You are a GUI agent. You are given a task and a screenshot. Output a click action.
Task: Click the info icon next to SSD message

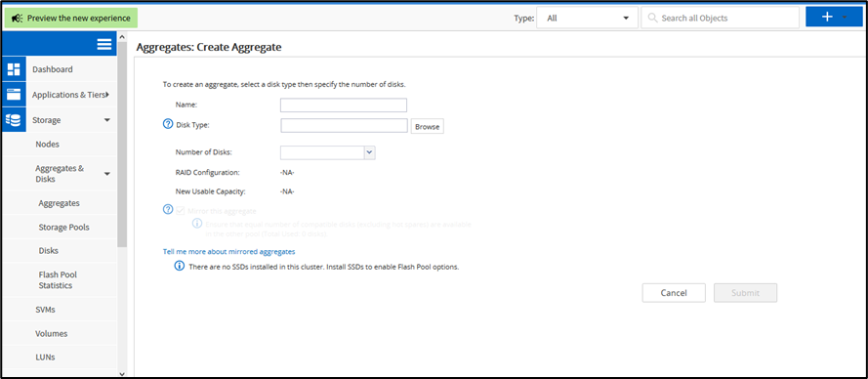pyautogui.click(x=180, y=267)
